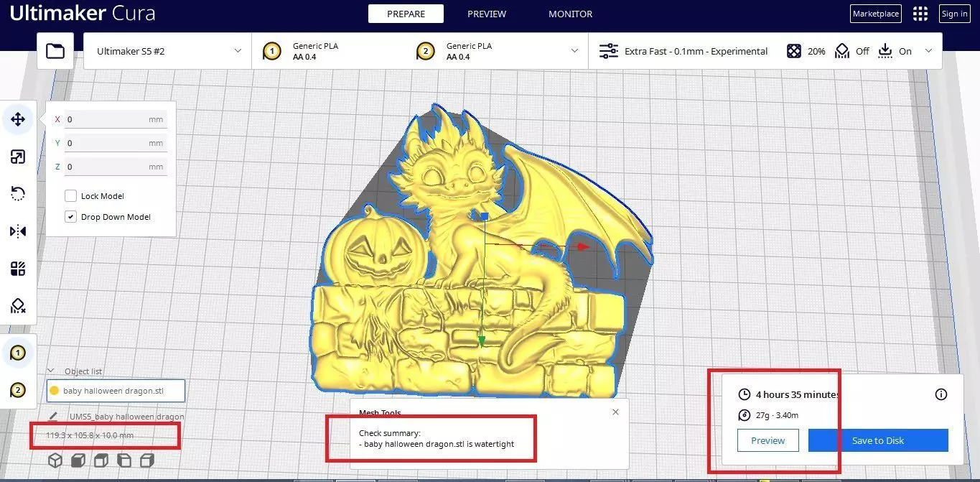Click Save to Disk
The height and width of the screenshot is (482, 980).
(878, 440)
